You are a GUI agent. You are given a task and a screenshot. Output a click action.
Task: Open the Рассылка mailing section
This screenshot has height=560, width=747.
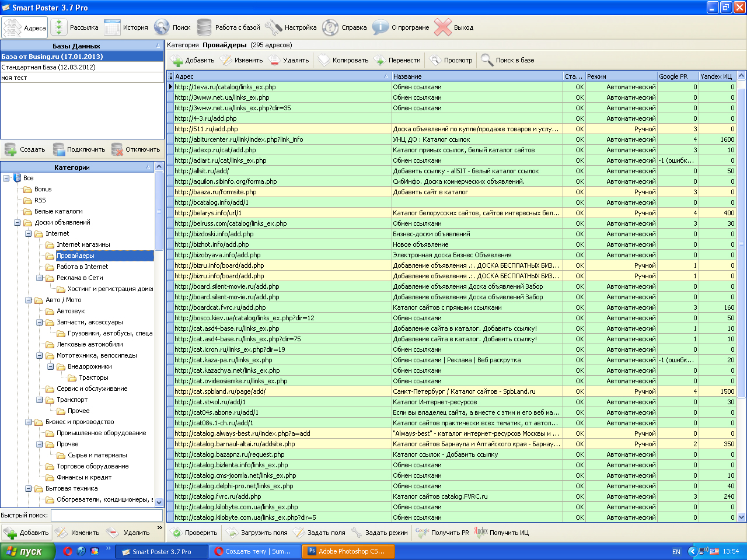75,27
